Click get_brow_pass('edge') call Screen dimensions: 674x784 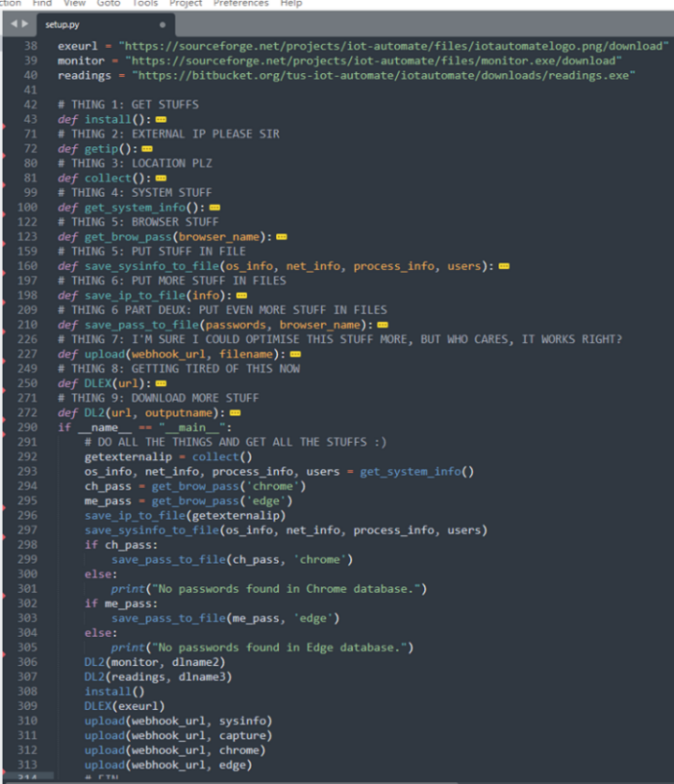tap(222, 501)
